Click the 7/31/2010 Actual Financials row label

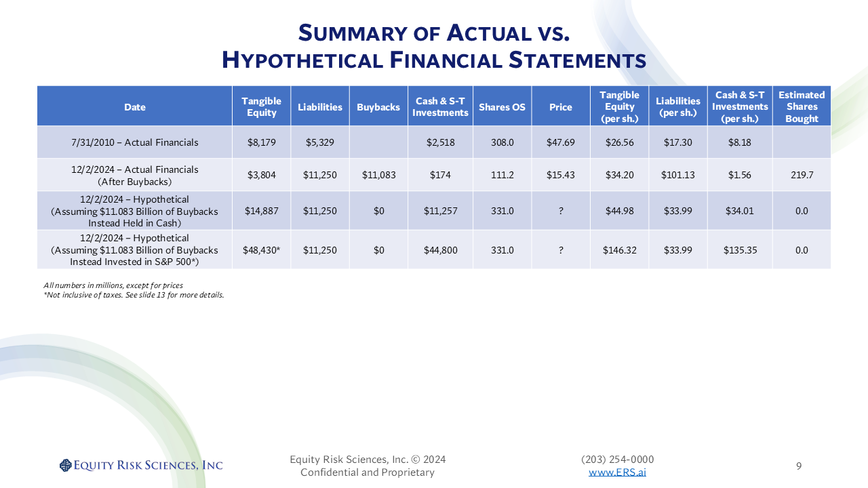click(135, 142)
